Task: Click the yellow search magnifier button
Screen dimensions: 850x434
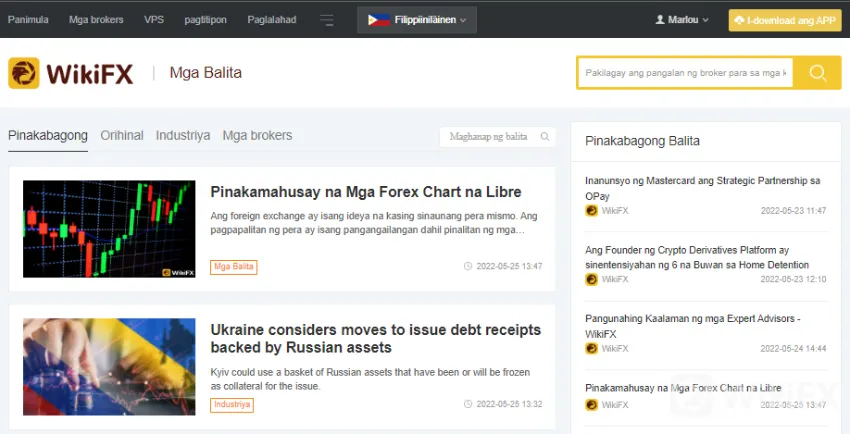Action: pos(817,73)
